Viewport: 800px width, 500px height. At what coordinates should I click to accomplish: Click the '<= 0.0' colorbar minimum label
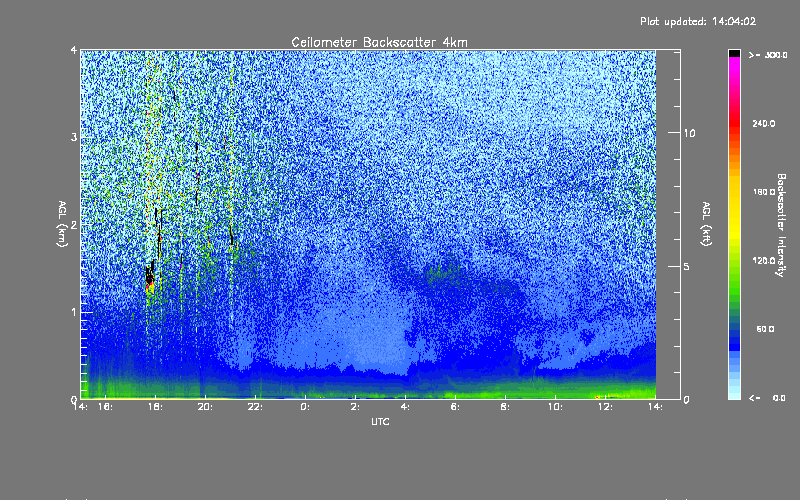(767, 398)
